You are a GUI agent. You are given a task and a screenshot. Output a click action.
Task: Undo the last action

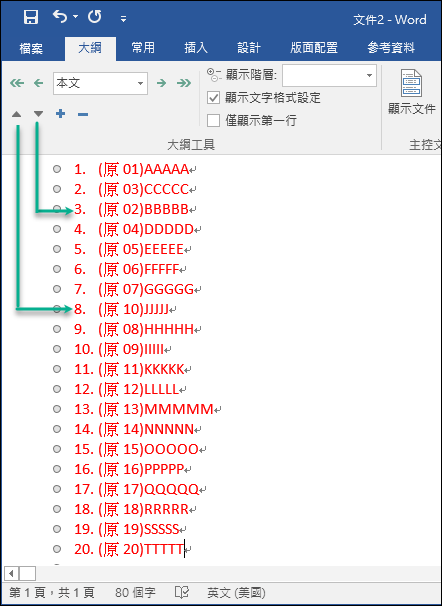point(60,17)
